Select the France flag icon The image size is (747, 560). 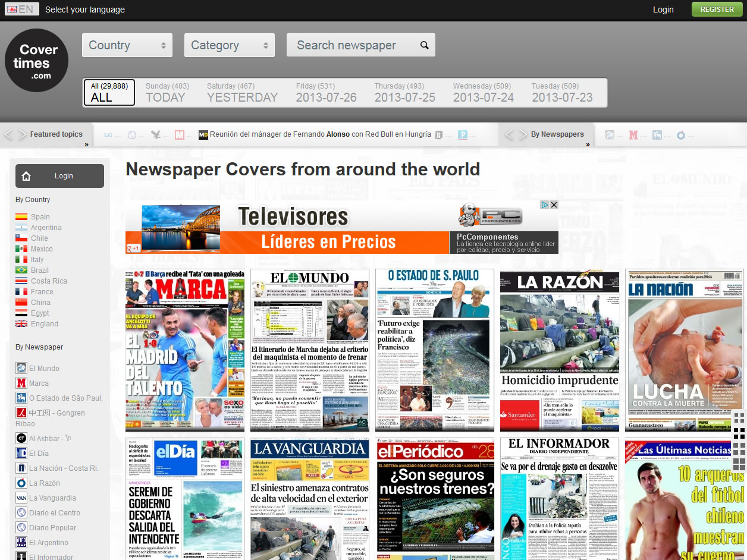pyautogui.click(x=21, y=292)
